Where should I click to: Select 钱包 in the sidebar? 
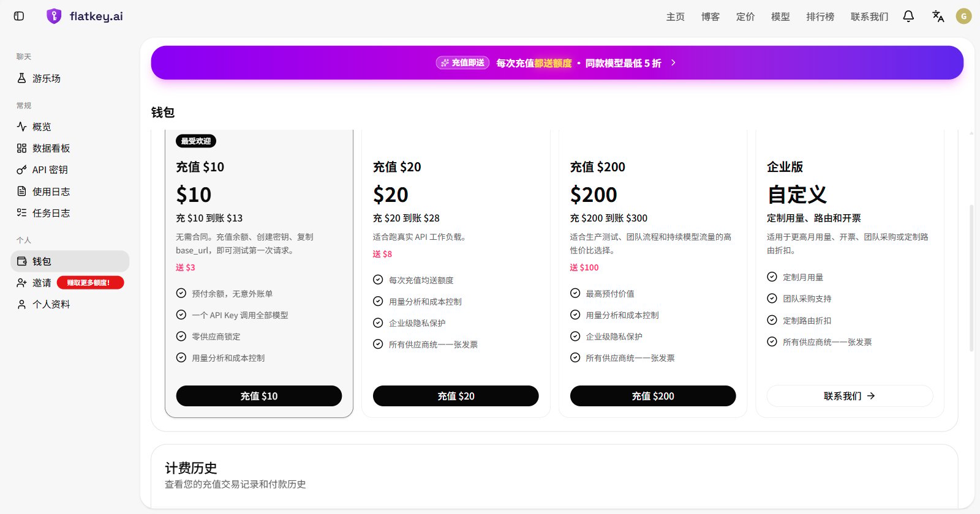pos(70,261)
